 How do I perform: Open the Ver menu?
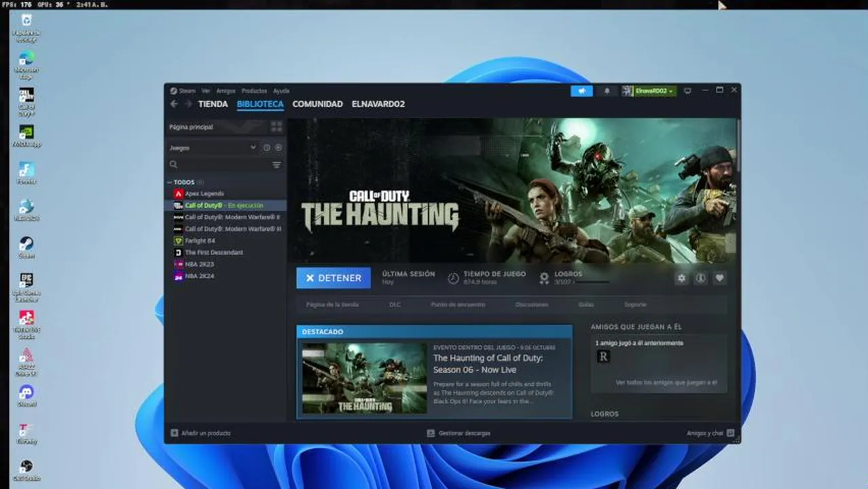[x=206, y=91]
